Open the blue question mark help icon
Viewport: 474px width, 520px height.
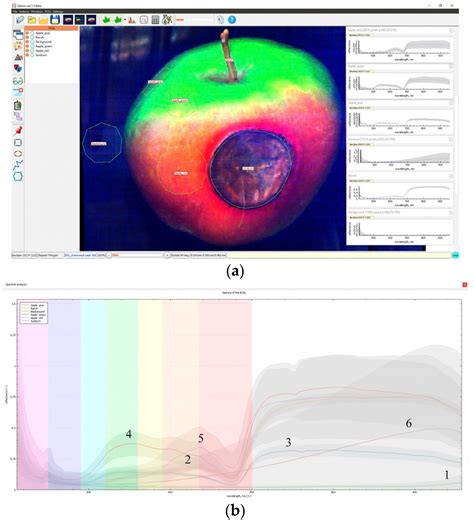pos(232,20)
